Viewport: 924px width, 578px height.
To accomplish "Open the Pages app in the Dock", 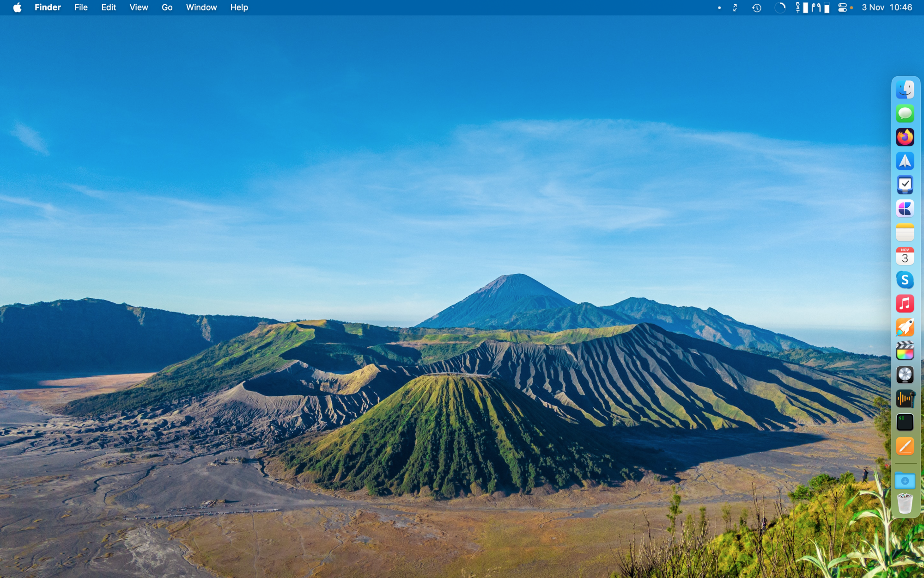I will coord(905,446).
